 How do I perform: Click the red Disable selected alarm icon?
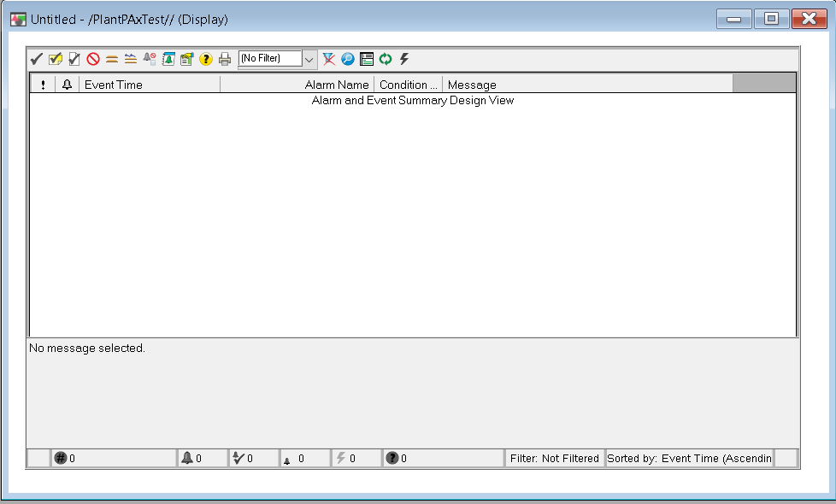click(x=93, y=59)
